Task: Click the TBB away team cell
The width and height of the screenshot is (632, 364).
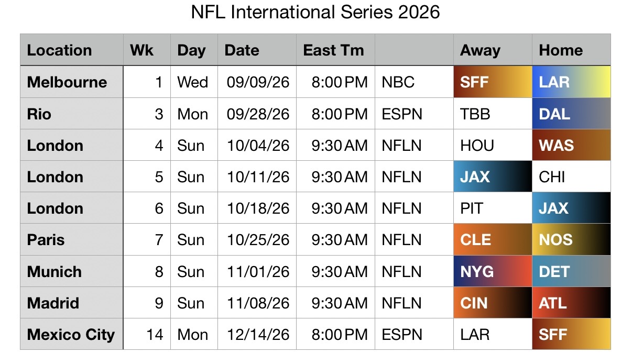Action: pyautogui.click(x=493, y=114)
